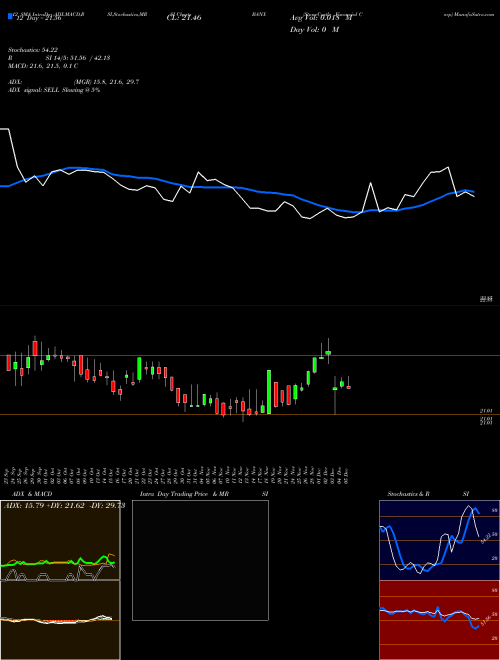This screenshot has height=660, width=500.
Task: Click the blue 12 Day SMA legend square
Action: (11, 17)
